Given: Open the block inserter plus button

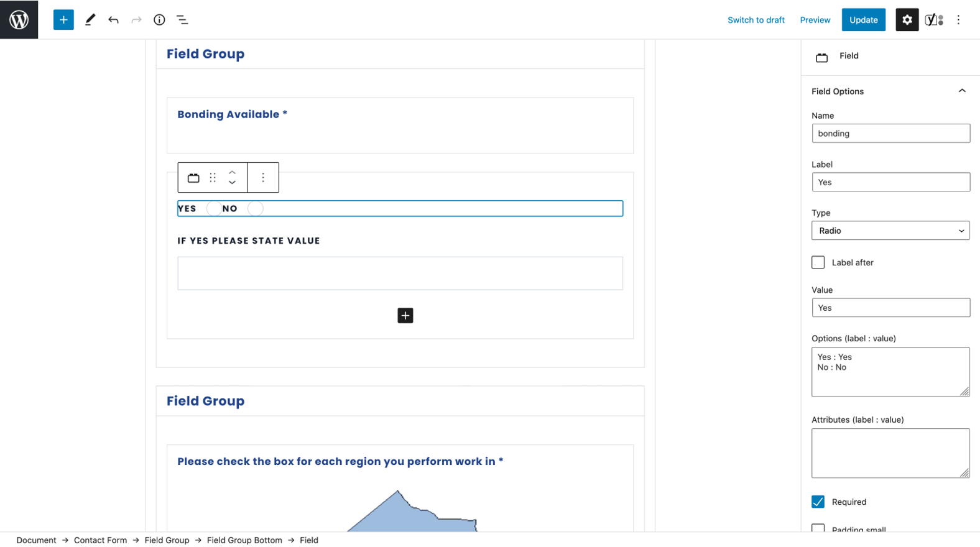Looking at the screenshot, I should pyautogui.click(x=63, y=20).
